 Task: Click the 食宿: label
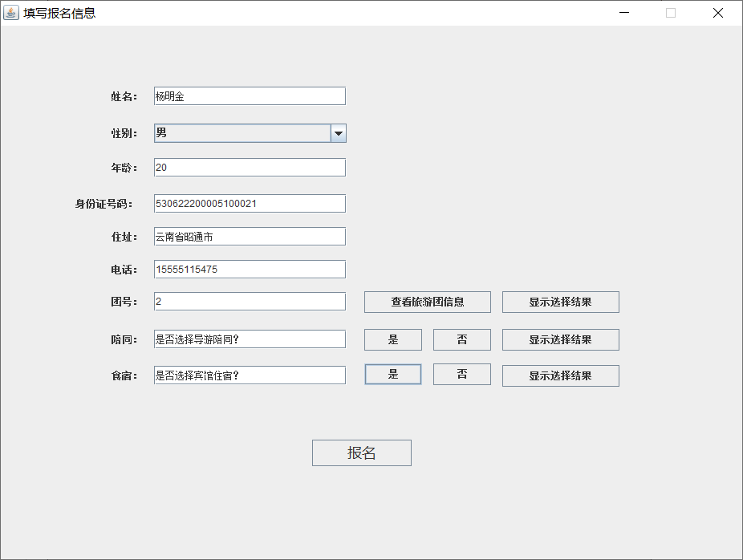tap(124, 375)
